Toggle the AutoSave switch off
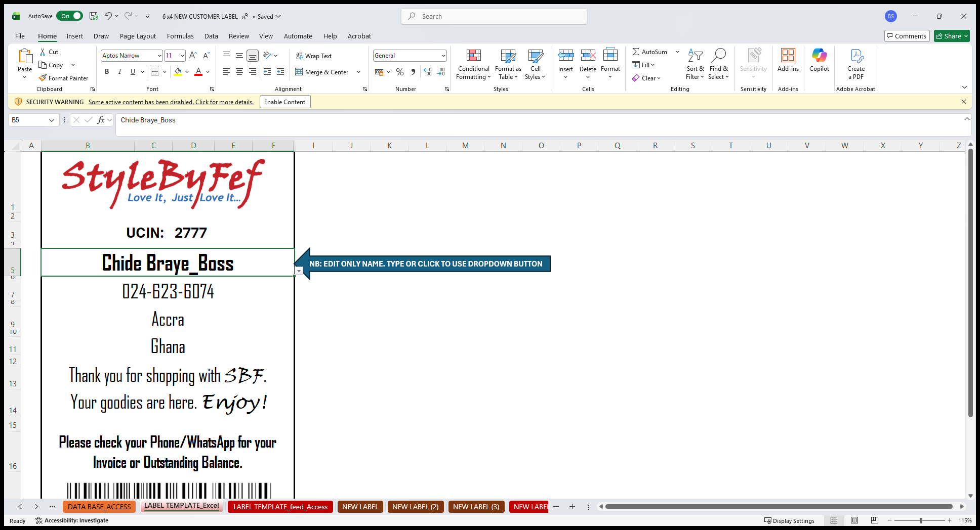 [70, 16]
